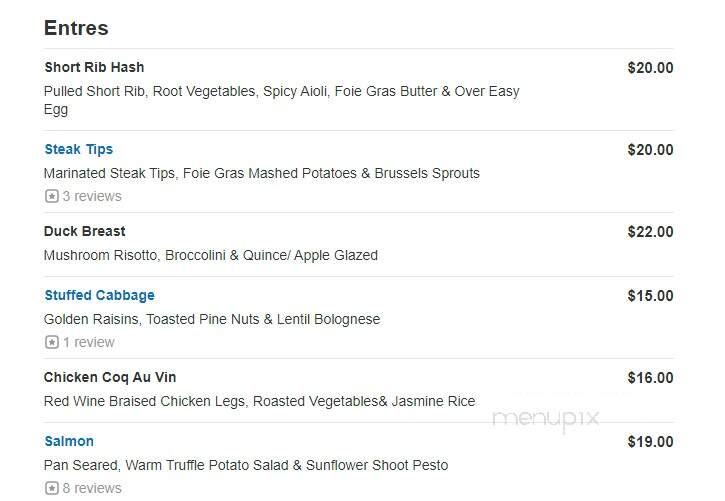Click the star icon beside 3 reviews
Screen dimensions: 725x501
click(52, 196)
